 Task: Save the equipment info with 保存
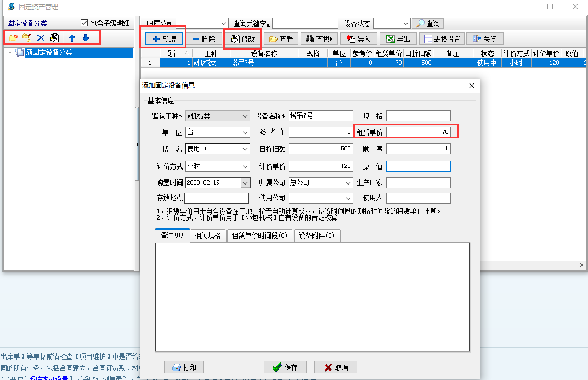coord(285,367)
